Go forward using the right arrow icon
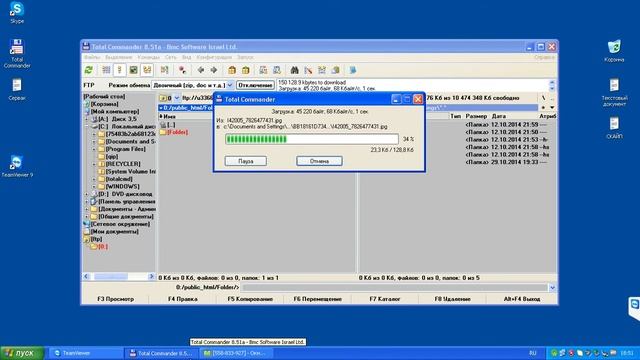This screenshot has width=640, height=360. (x=214, y=70)
